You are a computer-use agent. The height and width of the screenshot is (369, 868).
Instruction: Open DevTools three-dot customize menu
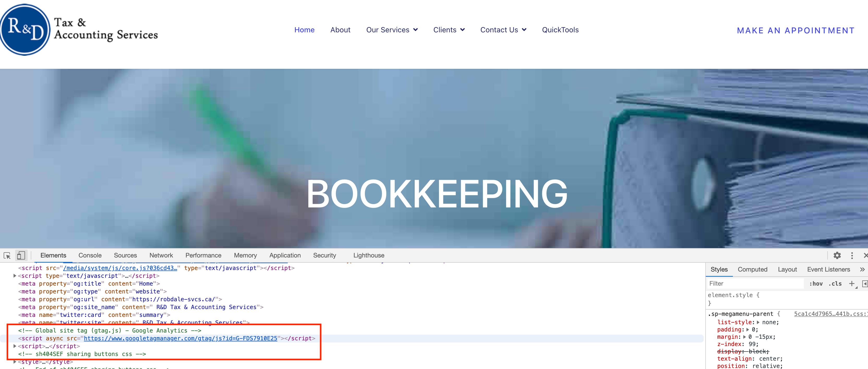pyautogui.click(x=852, y=256)
